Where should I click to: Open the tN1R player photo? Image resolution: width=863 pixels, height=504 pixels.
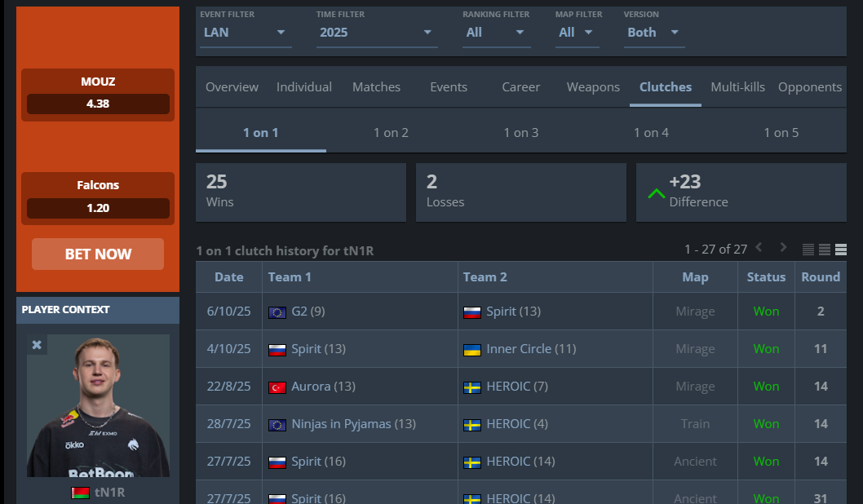click(x=98, y=405)
